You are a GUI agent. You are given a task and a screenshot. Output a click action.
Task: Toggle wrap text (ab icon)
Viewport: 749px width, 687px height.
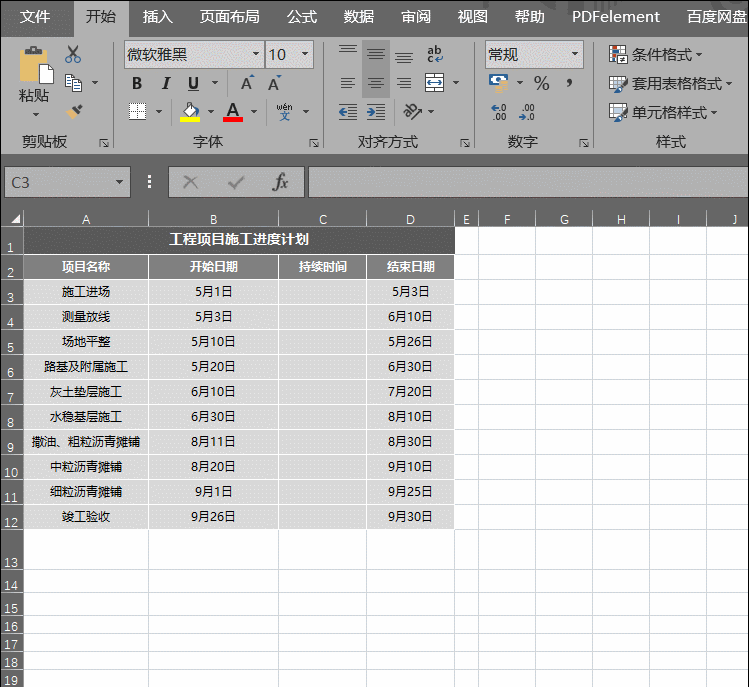tap(435, 54)
